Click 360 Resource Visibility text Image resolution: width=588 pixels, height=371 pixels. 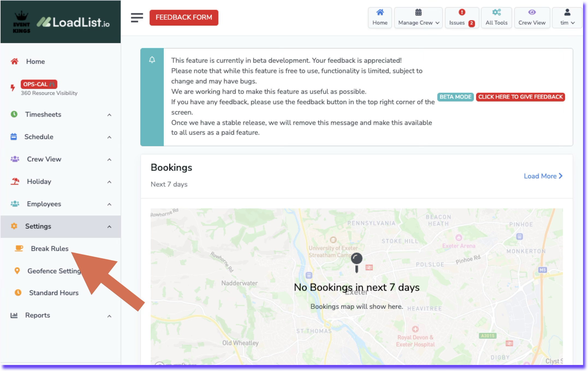pyautogui.click(x=49, y=93)
